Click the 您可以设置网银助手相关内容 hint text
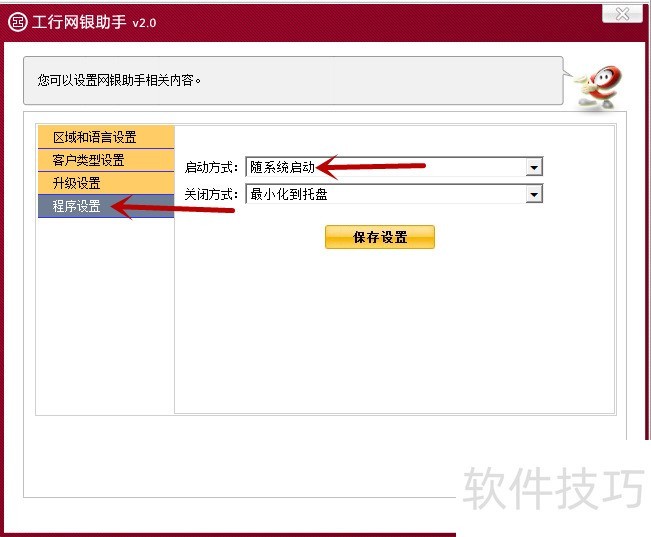 [119, 80]
